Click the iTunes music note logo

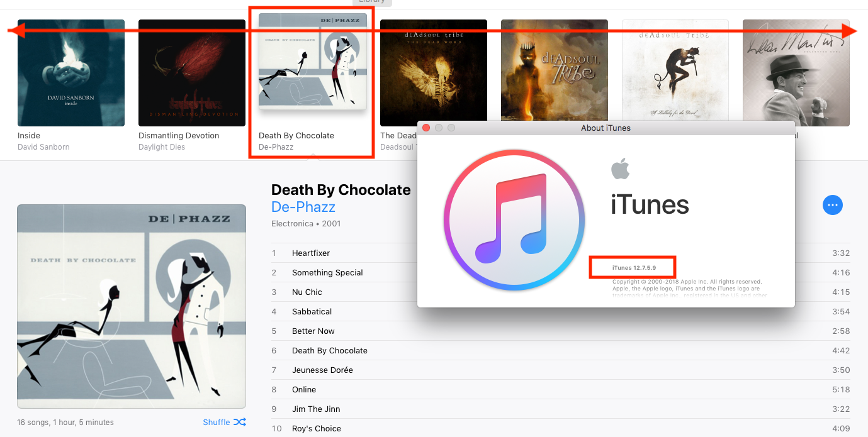coord(514,220)
